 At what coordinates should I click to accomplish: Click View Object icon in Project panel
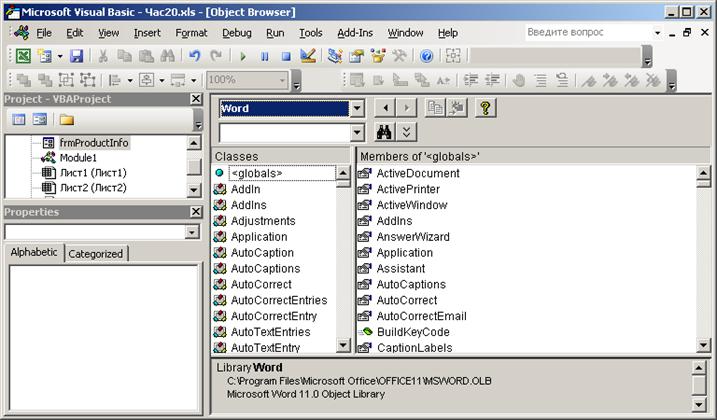tap(40, 120)
